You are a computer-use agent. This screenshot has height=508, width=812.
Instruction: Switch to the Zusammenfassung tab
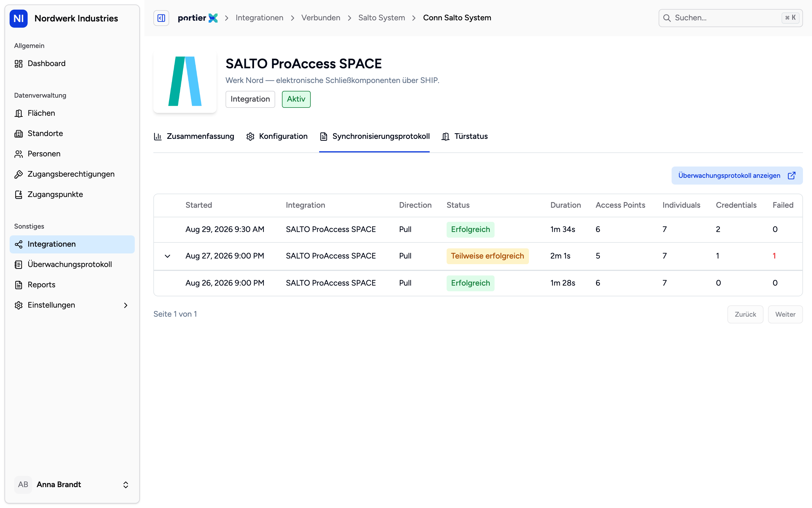(x=194, y=136)
